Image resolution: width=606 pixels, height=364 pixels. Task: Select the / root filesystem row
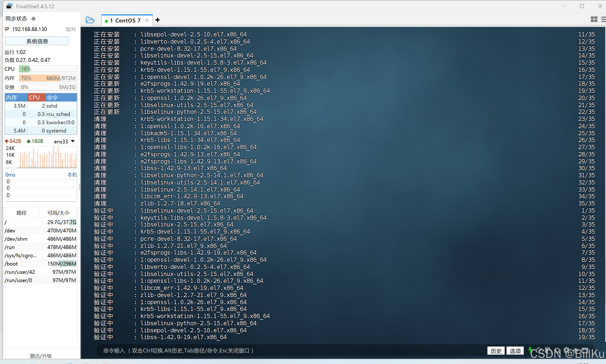point(41,222)
